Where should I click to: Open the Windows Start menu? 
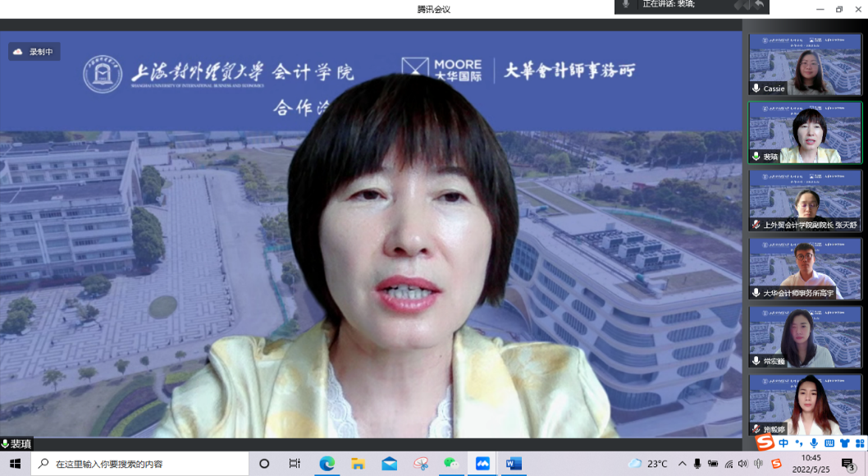(x=15, y=464)
